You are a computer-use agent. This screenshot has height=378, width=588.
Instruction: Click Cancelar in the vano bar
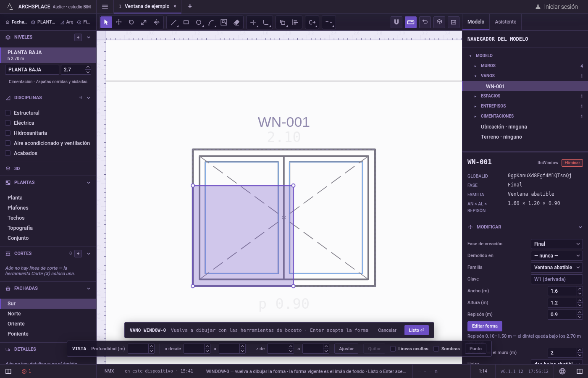point(387,330)
